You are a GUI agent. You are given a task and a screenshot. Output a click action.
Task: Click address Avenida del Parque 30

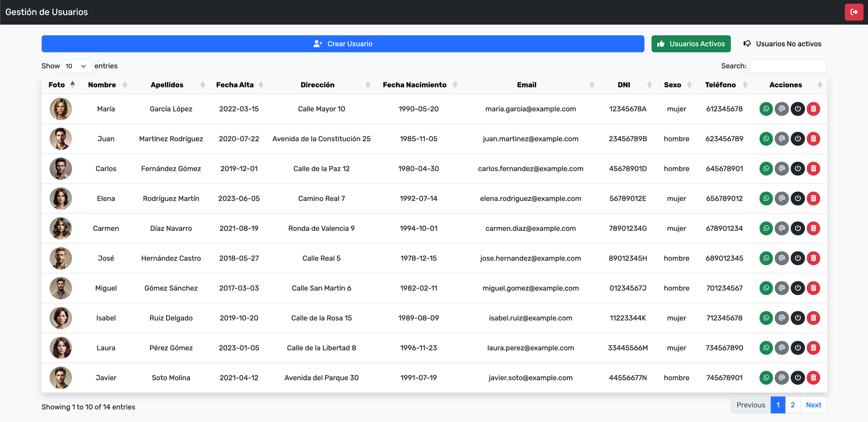(321, 377)
